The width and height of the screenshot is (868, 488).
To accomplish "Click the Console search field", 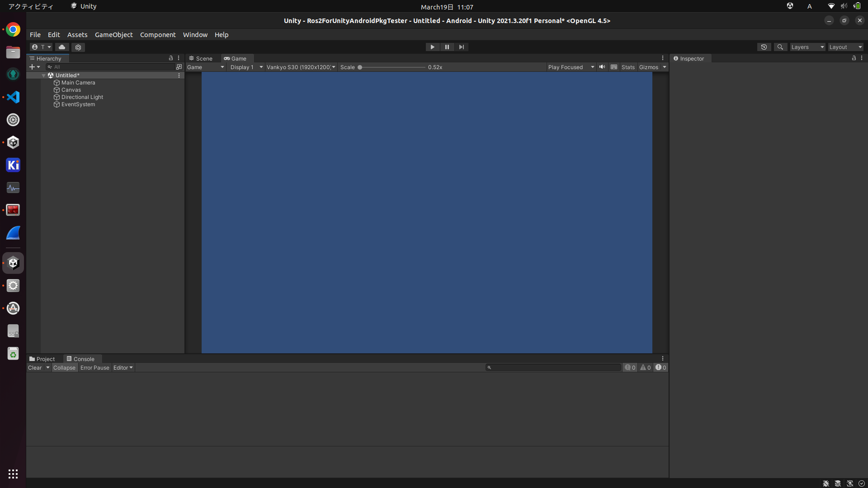I will (554, 368).
